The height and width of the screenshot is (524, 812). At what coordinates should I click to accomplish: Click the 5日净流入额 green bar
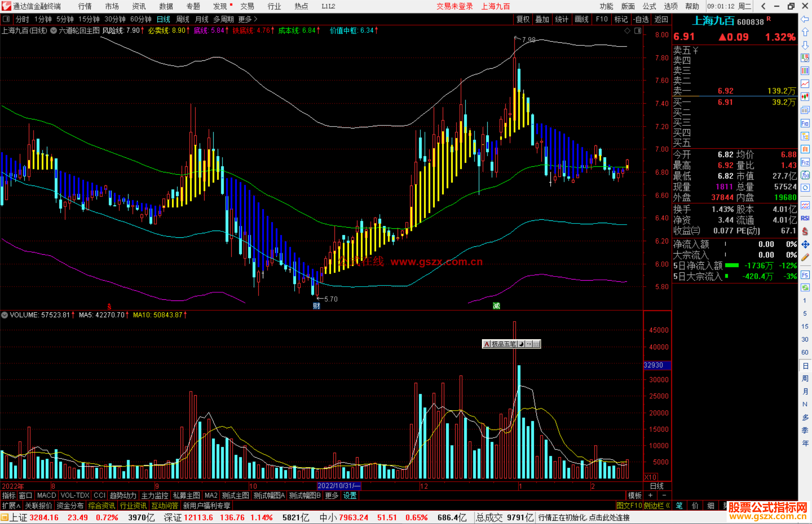click(x=732, y=266)
